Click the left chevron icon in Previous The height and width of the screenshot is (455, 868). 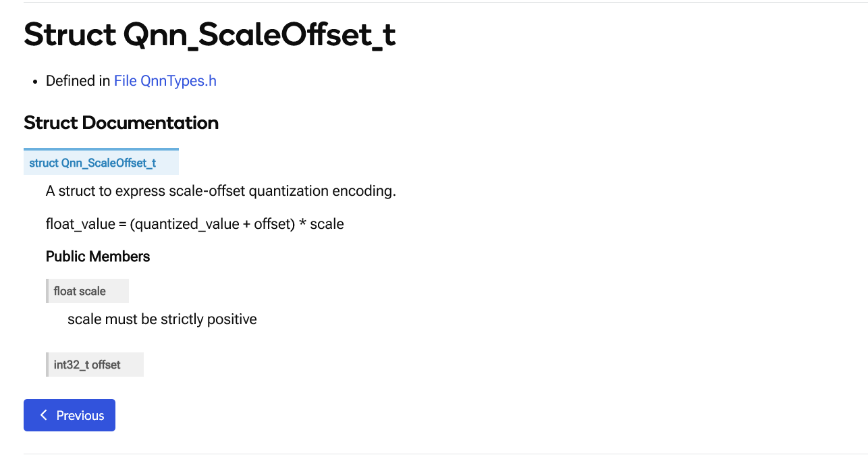(x=43, y=415)
